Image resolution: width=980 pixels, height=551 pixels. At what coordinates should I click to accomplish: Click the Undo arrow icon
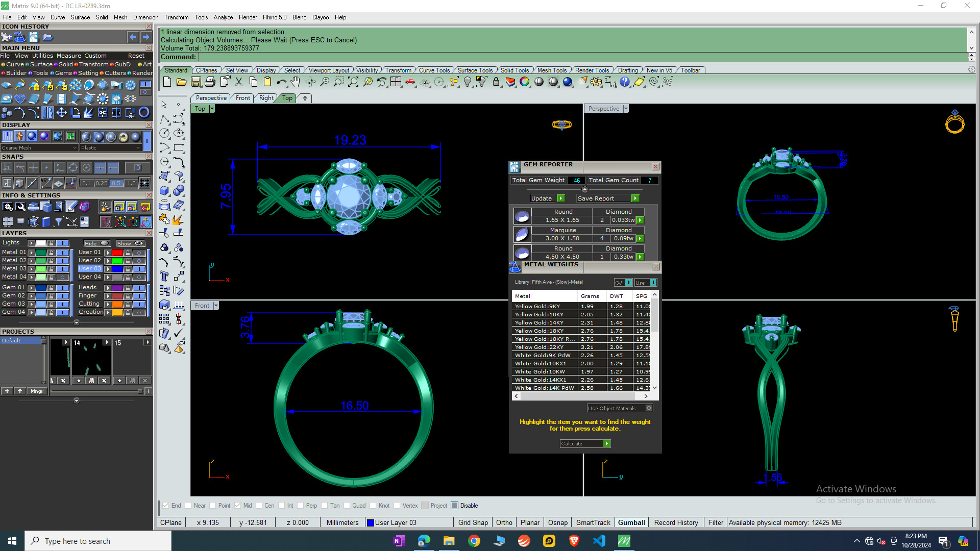point(281,82)
